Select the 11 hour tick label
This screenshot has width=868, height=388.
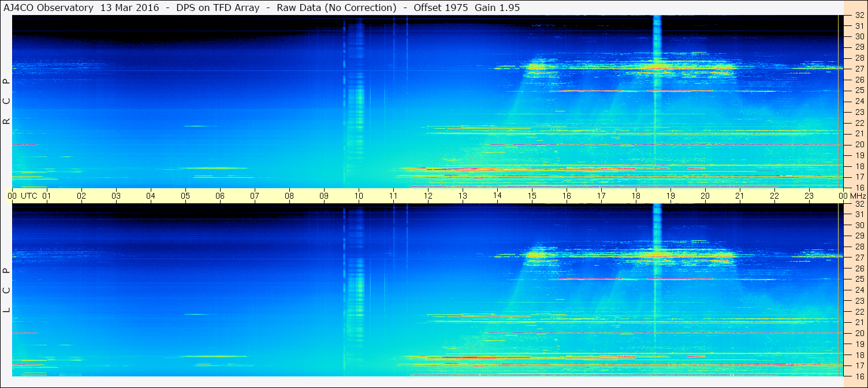coord(393,196)
